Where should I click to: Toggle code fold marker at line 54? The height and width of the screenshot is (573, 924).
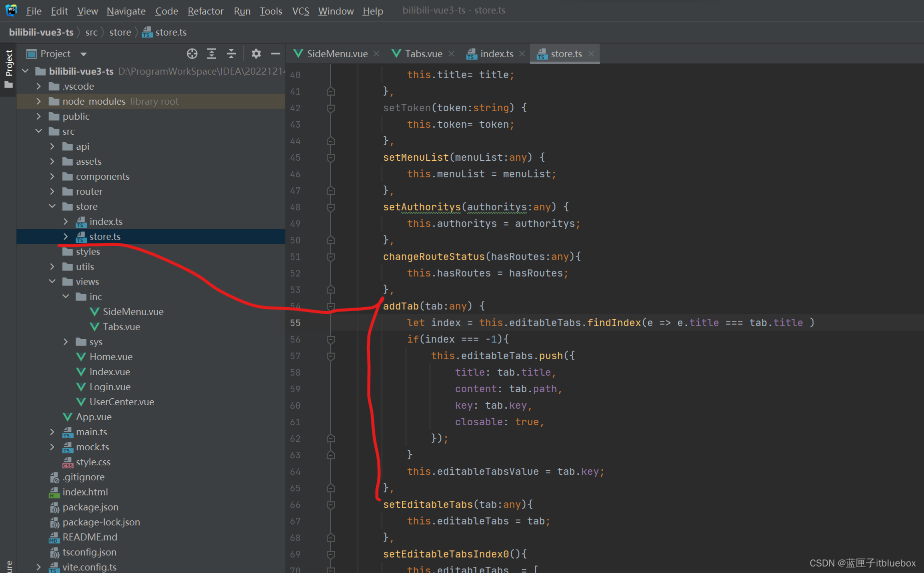pyautogui.click(x=331, y=306)
